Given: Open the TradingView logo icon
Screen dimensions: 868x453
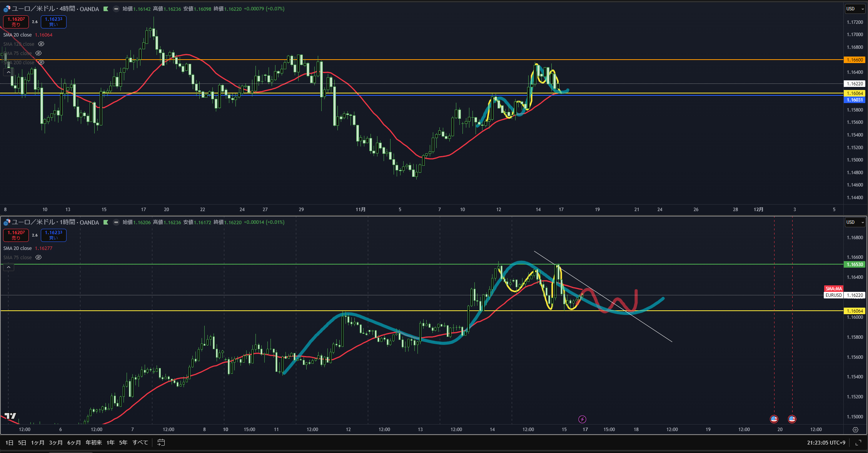Looking at the screenshot, I should point(10,416).
